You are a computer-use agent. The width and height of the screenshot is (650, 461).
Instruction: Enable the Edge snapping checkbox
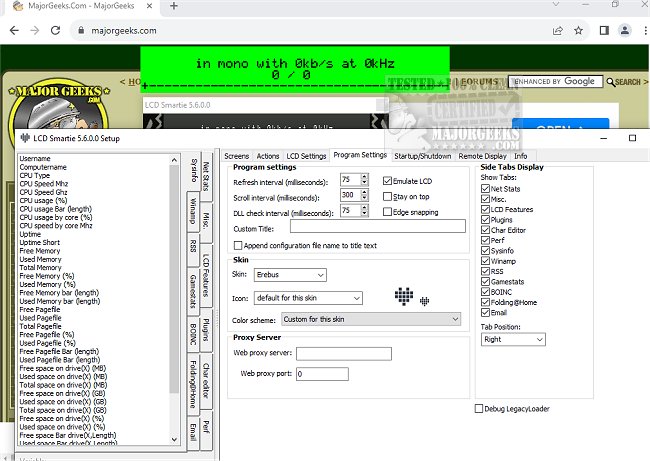pyautogui.click(x=387, y=211)
